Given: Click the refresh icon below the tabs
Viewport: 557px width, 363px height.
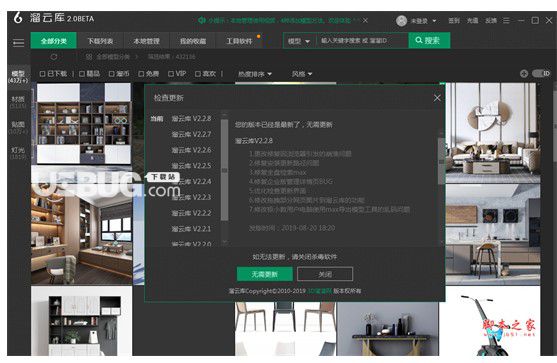Looking at the screenshot, I should [x=54, y=57].
